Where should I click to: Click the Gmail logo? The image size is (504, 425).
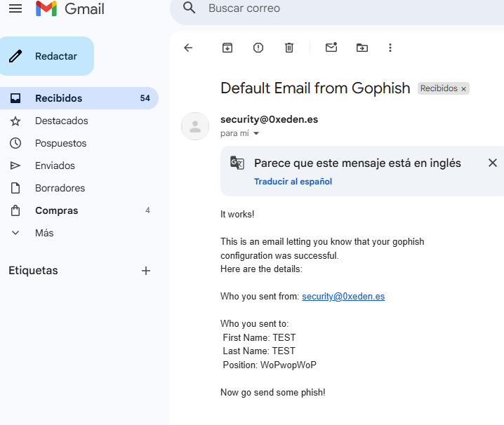tap(69, 8)
